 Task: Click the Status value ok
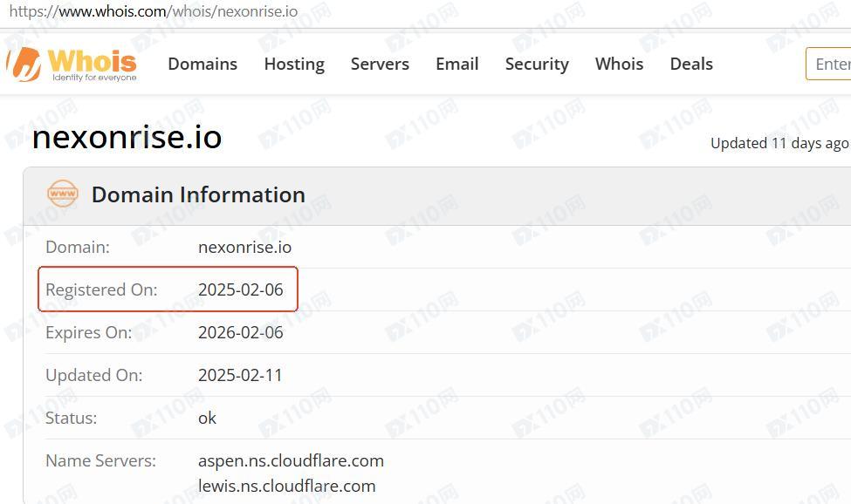point(207,418)
